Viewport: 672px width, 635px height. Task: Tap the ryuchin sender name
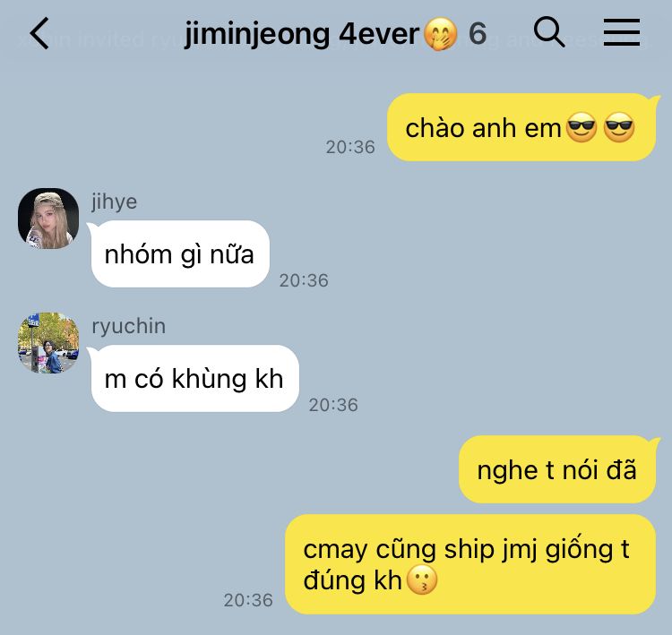128,326
